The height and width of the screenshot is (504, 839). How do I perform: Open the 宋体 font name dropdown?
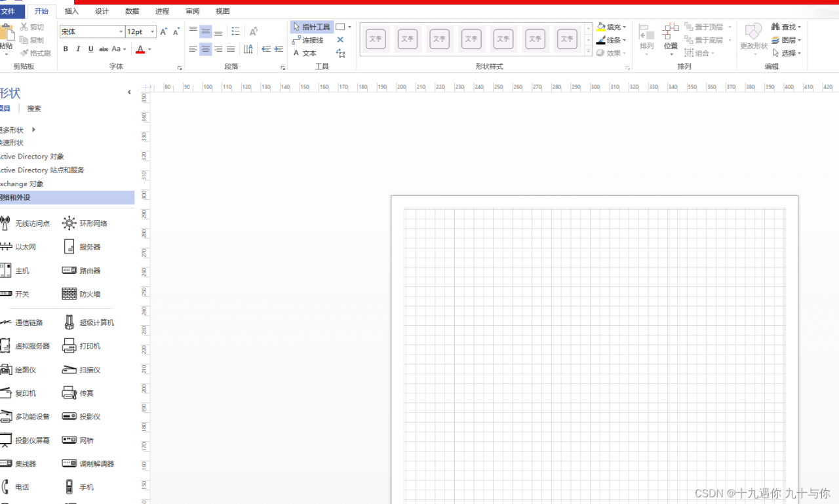pyautogui.click(x=121, y=31)
